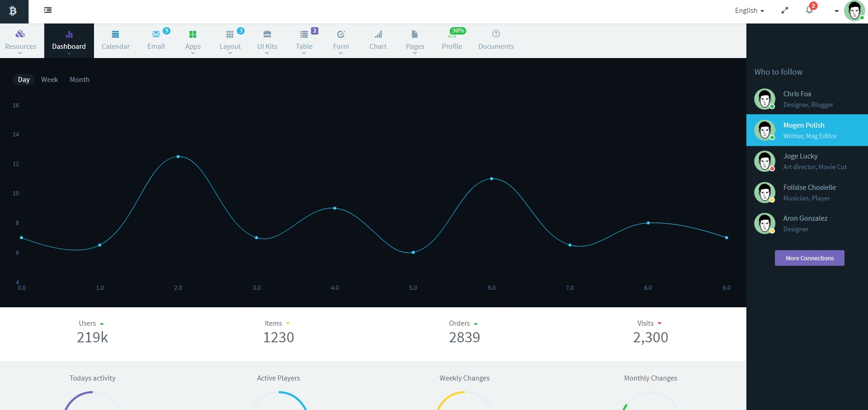Open Aron Gonzalez's profile row
This screenshot has height=410, width=868.
click(807, 223)
